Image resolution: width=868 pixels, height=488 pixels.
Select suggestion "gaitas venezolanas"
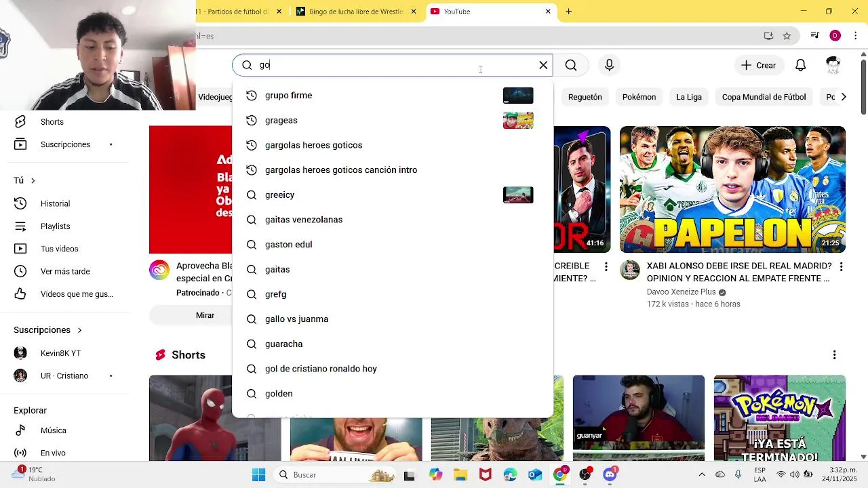pyautogui.click(x=393, y=220)
